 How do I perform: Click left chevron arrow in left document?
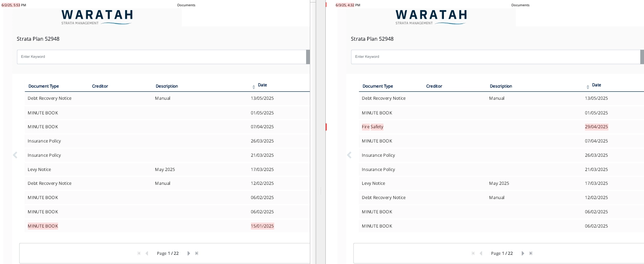pyautogui.click(x=15, y=155)
